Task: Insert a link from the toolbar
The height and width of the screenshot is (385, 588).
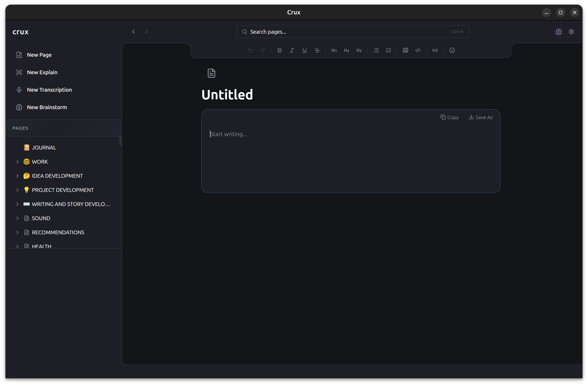Action: click(x=435, y=50)
